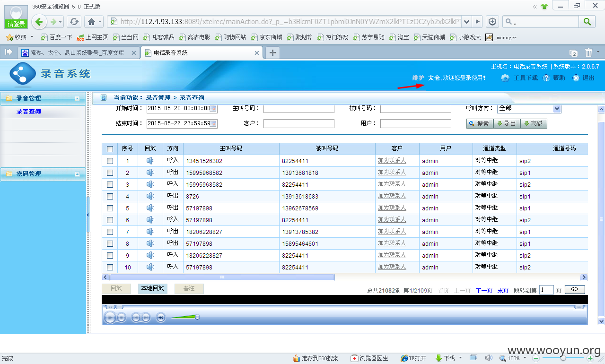The image size is (605, 364).
Task: Play recording speaker icon in row 10
Action: pyautogui.click(x=150, y=267)
